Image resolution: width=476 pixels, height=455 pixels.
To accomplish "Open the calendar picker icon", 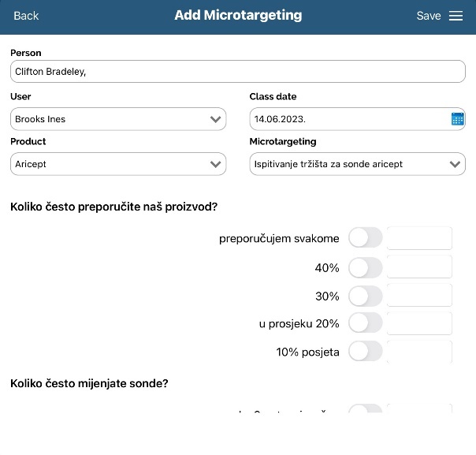I will (458, 119).
